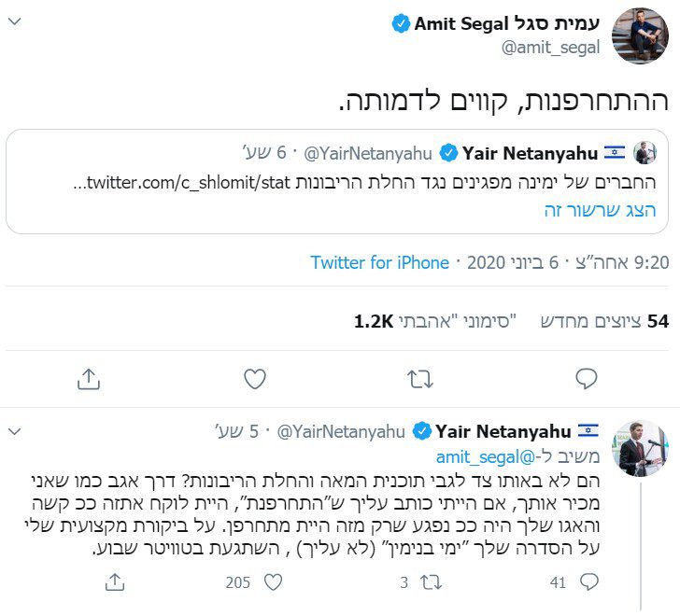Click the share icon under the main tweet

(89, 378)
